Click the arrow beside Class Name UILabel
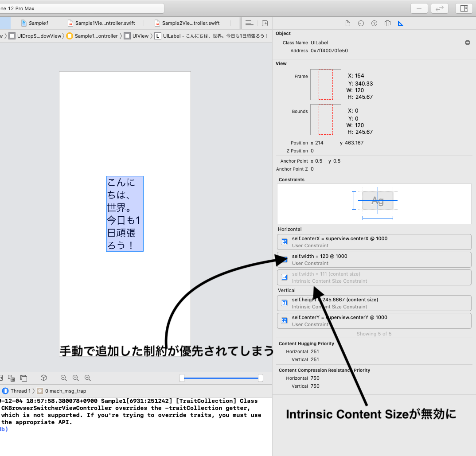 pos(468,43)
